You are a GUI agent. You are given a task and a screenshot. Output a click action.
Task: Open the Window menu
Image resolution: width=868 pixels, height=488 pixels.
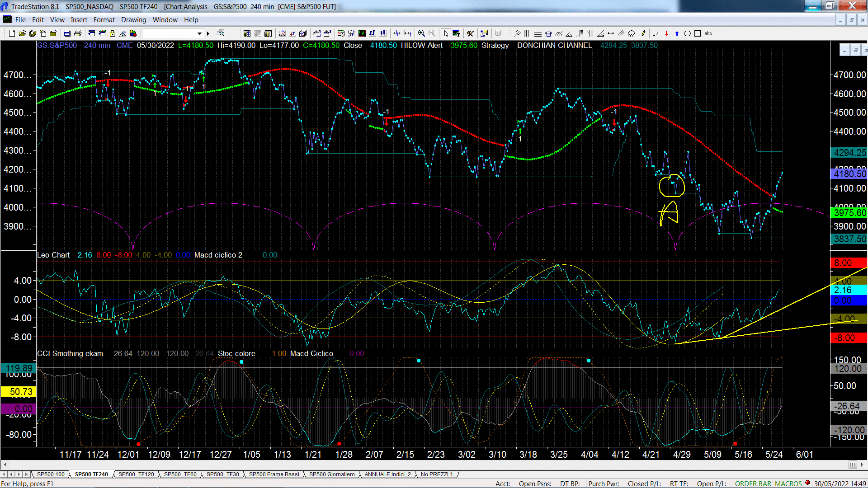(x=165, y=20)
